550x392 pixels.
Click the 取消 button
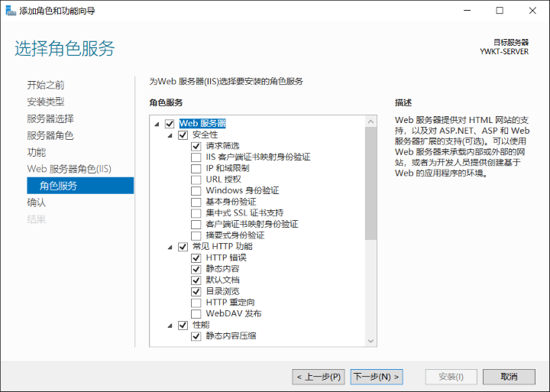[509, 377]
